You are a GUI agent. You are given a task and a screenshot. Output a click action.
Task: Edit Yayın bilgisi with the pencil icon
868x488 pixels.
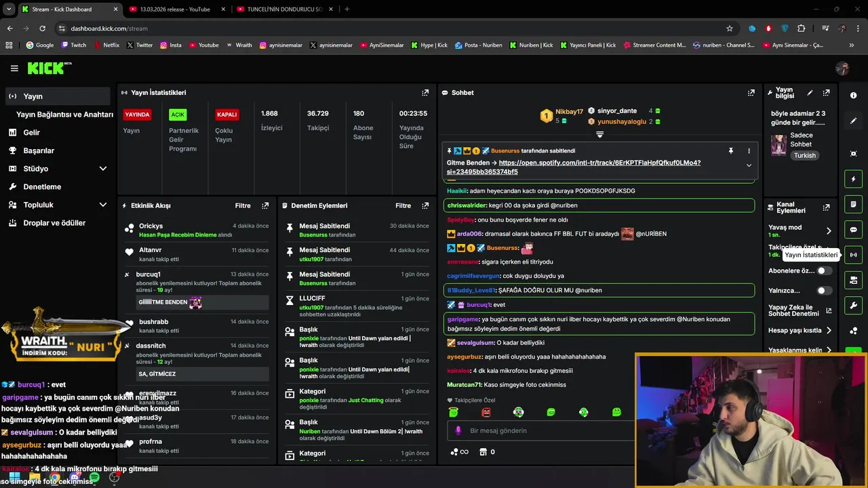coord(810,93)
